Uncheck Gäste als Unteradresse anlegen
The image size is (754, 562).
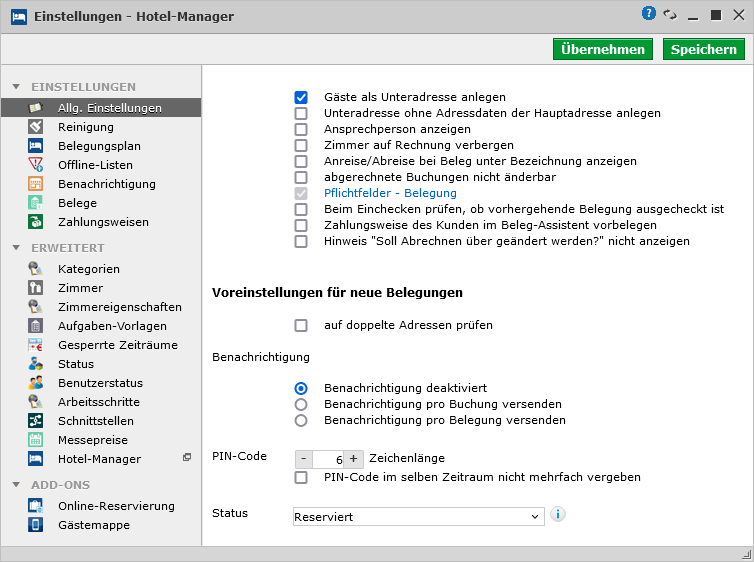[x=301, y=97]
